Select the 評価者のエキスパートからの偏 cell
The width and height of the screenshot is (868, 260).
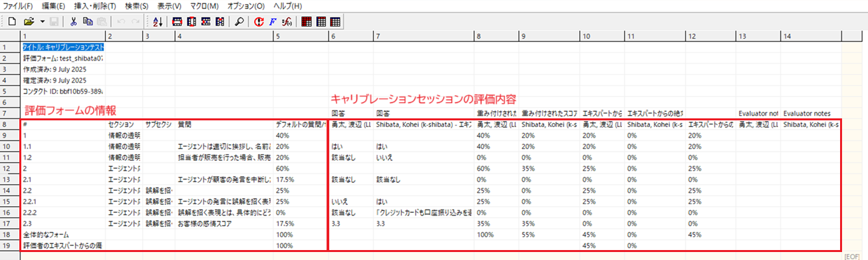63,245
